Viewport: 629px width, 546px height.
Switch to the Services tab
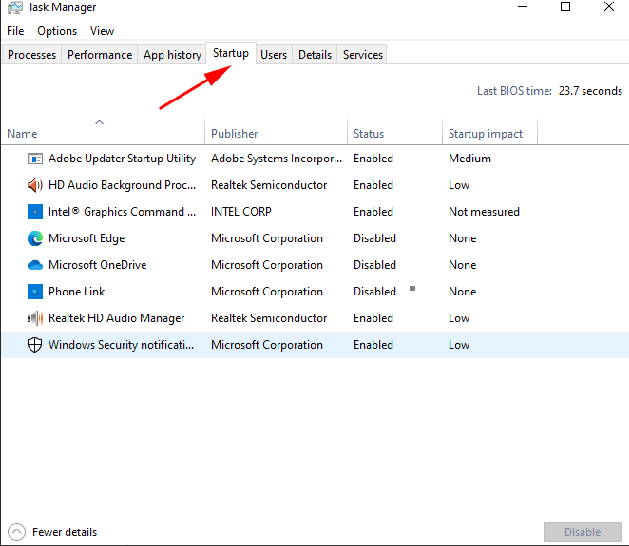363,55
